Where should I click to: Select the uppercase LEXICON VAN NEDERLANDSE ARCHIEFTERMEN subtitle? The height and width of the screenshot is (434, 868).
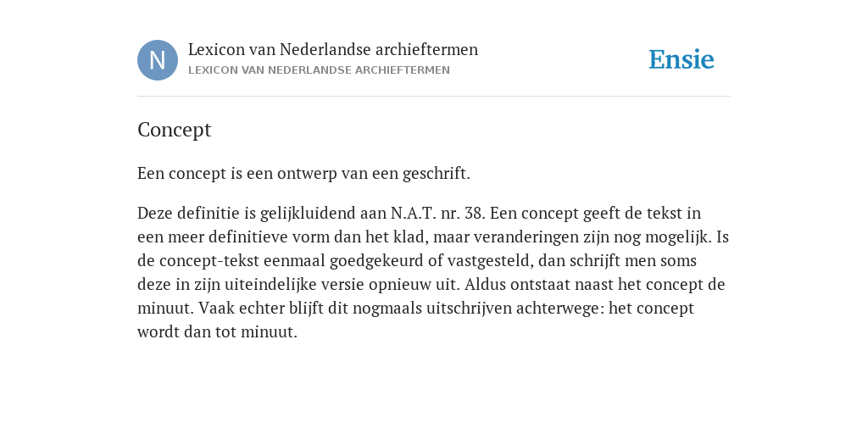click(319, 70)
